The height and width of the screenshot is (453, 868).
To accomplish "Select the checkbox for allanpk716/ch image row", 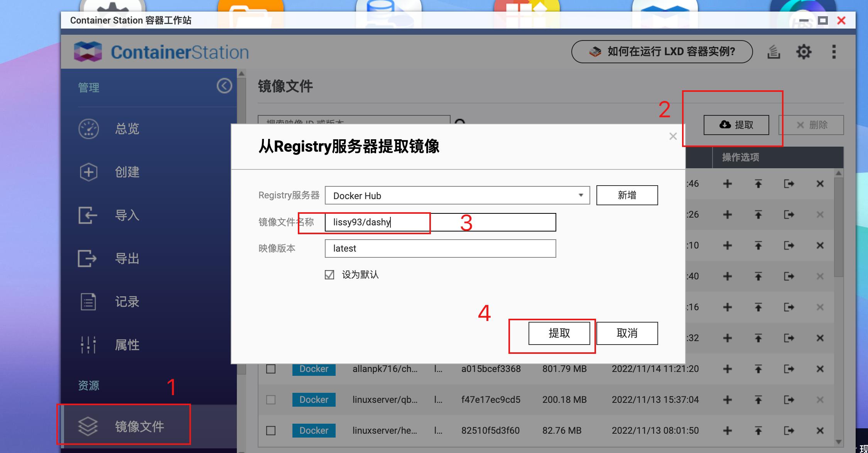I will [270, 368].
